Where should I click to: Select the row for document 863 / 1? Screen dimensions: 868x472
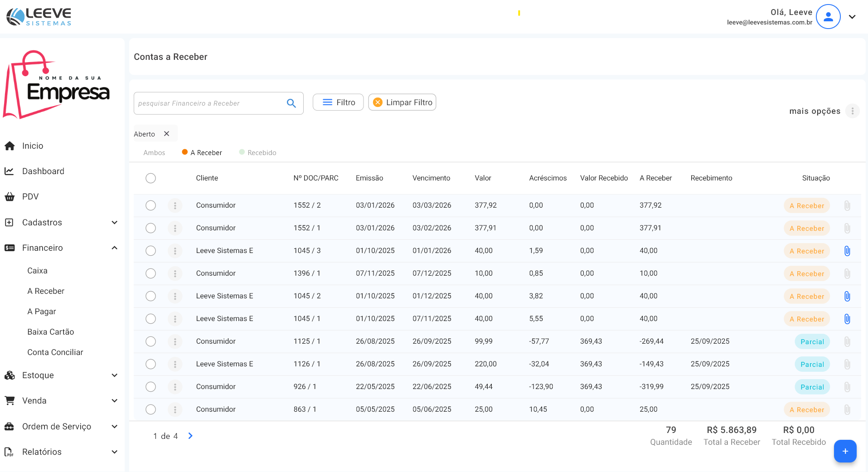pos(151,409)
